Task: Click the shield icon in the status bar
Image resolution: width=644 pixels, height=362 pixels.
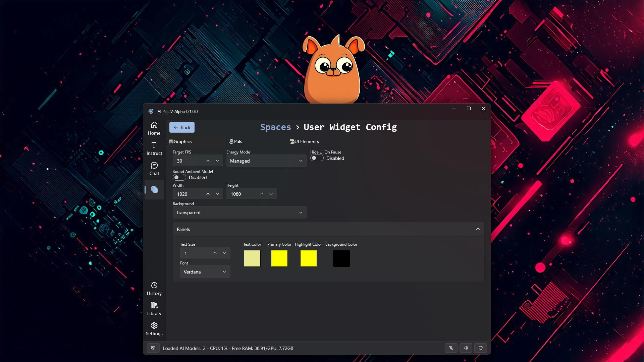Action: point(481,348)
